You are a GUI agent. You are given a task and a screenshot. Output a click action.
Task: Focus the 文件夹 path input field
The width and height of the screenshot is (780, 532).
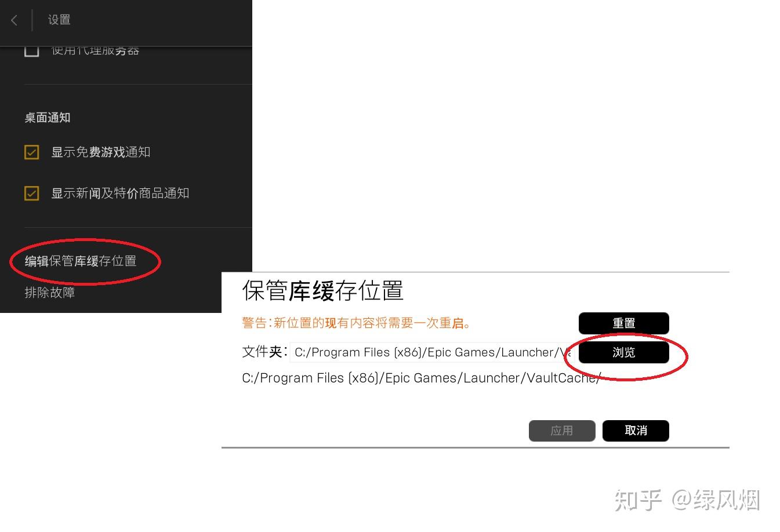[x=430, y=352]
